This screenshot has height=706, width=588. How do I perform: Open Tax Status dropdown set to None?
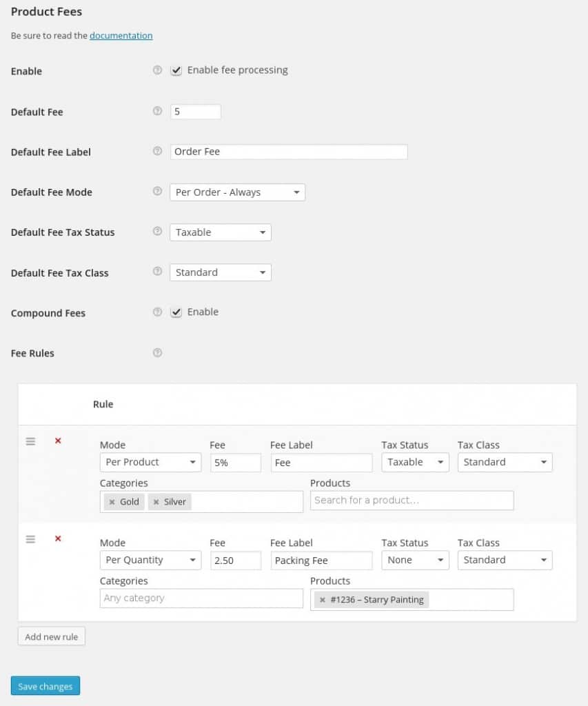[x=415, y=561]
